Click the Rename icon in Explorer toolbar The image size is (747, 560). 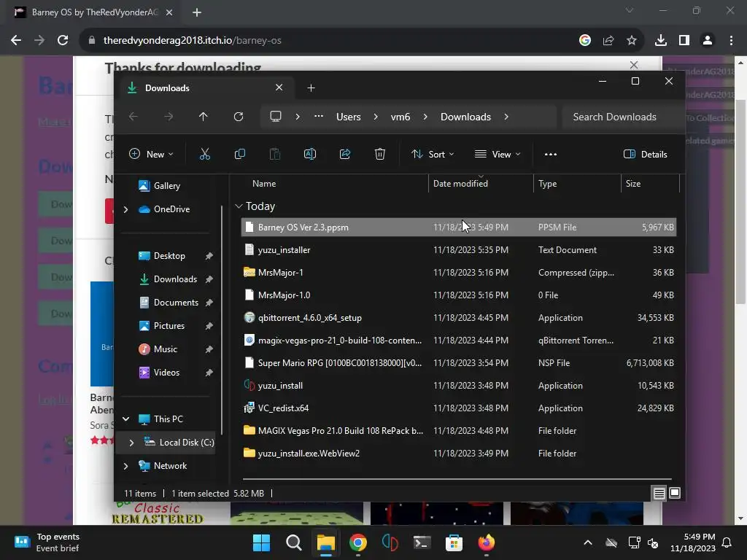click(x=309, y=154)
